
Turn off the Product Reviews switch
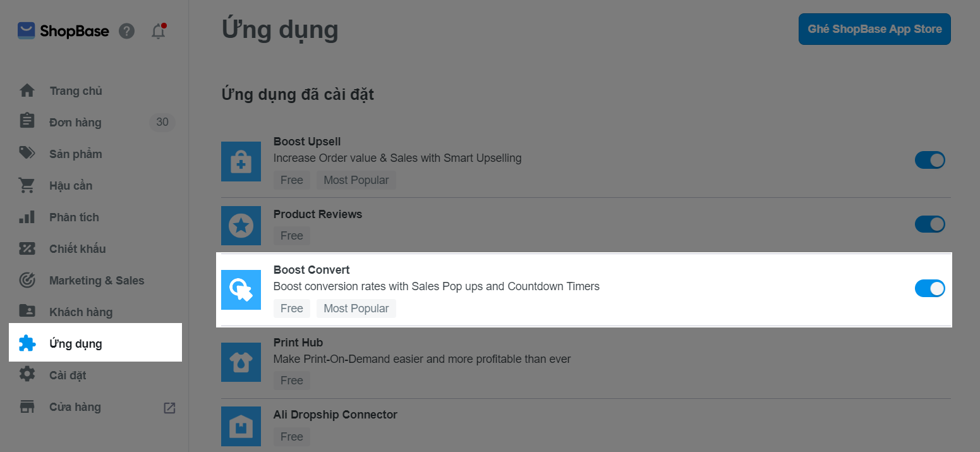(929, 224)
